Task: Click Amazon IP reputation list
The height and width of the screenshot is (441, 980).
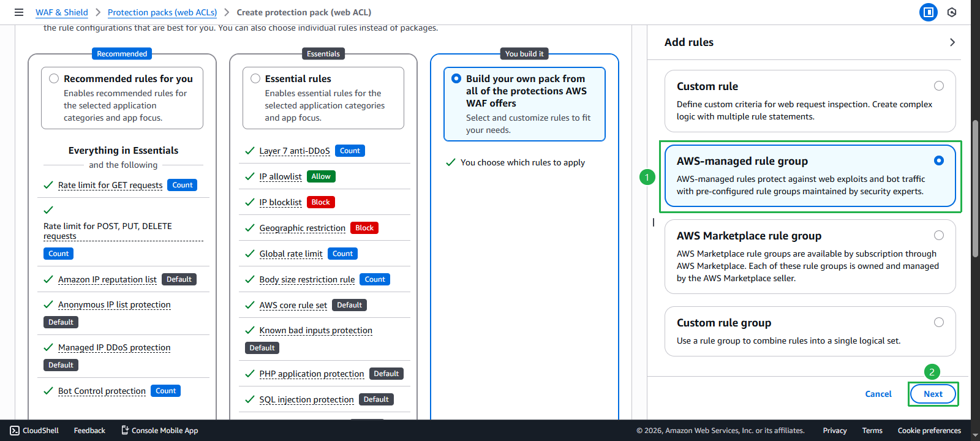Action: (107, 279)
